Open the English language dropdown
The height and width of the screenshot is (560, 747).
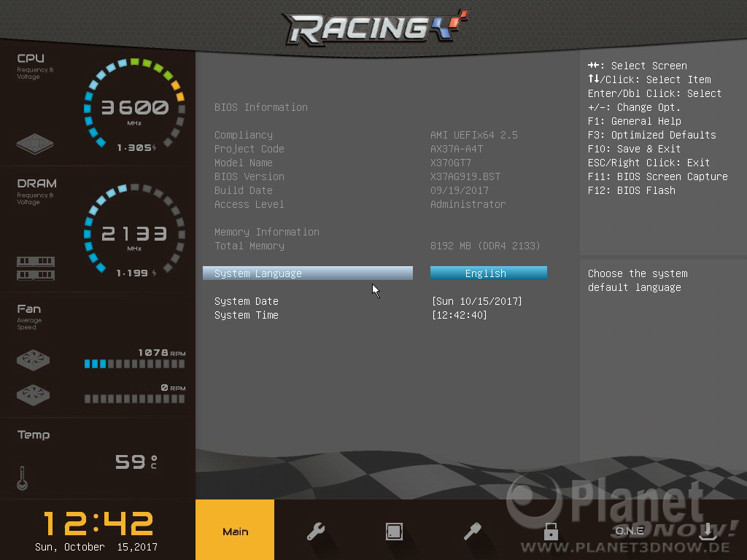point(488,273)
